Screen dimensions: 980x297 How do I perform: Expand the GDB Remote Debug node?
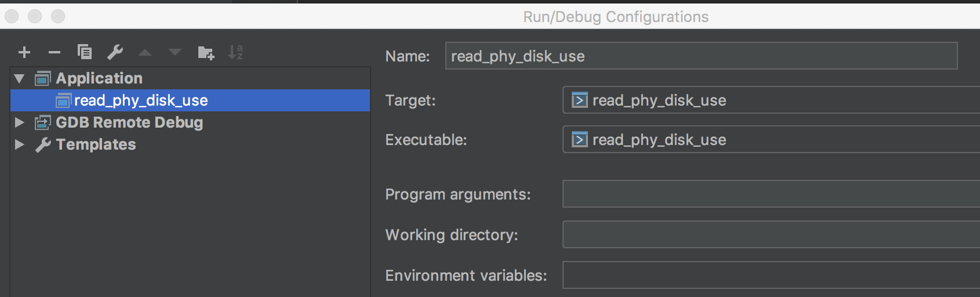19,122
